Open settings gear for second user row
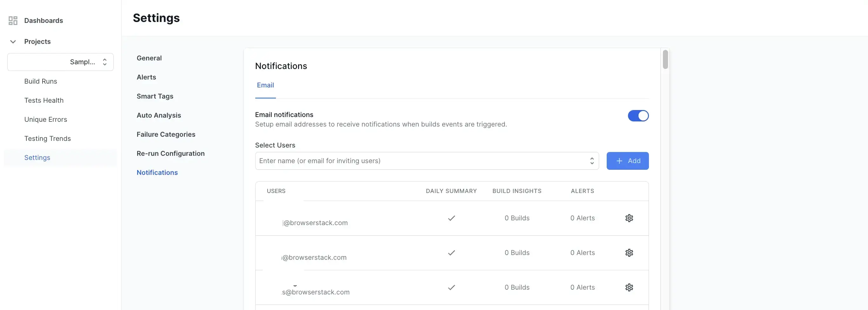868x310 pixels. (629, 253)
